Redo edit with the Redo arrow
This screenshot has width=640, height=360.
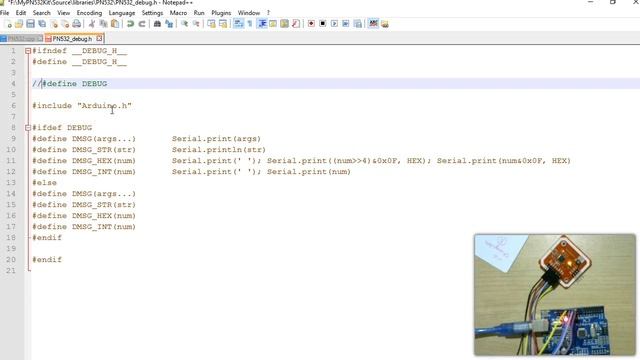(x=142, y=24)
